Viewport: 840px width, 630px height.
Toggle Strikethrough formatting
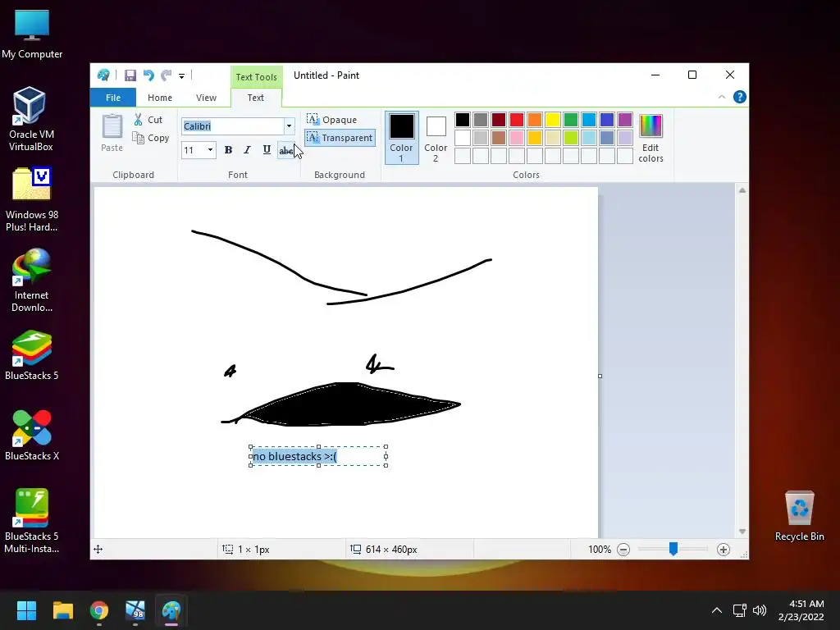(285, 151)
